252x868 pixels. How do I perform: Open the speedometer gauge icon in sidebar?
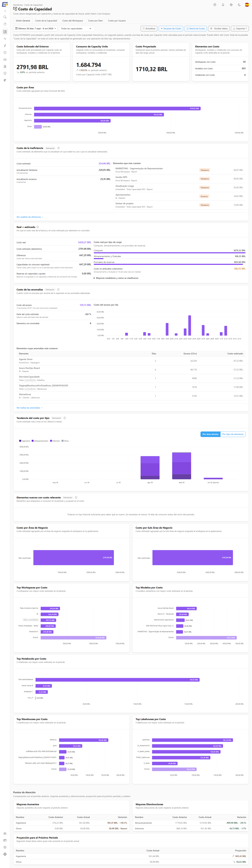5,59
